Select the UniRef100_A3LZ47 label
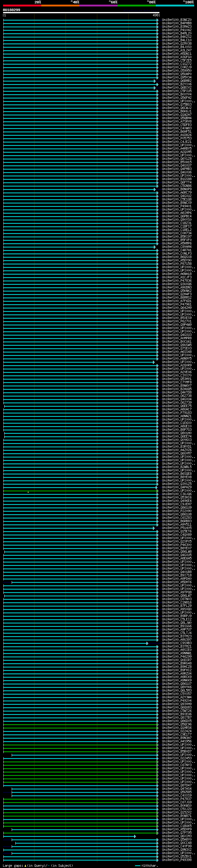 (176, 50)
